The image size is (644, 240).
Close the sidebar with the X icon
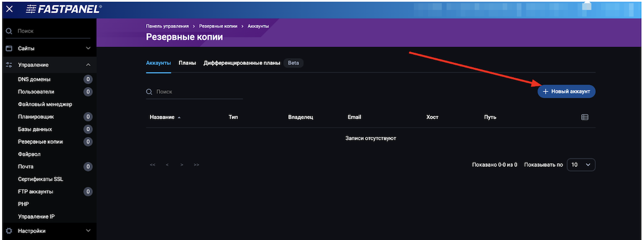(9, 9)
